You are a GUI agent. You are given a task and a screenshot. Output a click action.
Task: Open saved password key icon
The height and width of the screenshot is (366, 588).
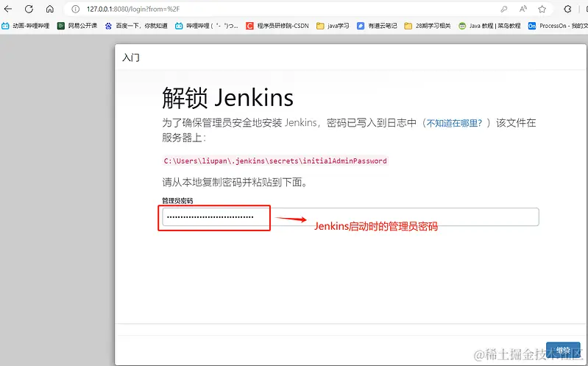point(503,9)
